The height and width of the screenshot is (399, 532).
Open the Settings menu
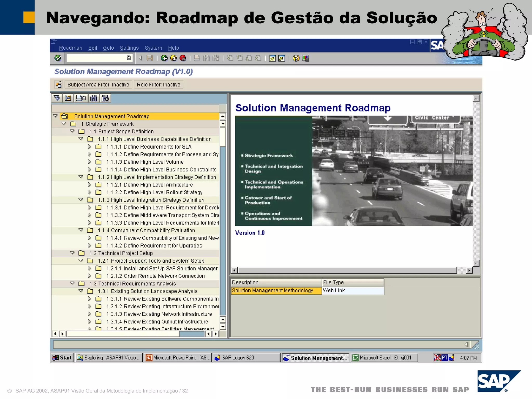coord(129,48)
